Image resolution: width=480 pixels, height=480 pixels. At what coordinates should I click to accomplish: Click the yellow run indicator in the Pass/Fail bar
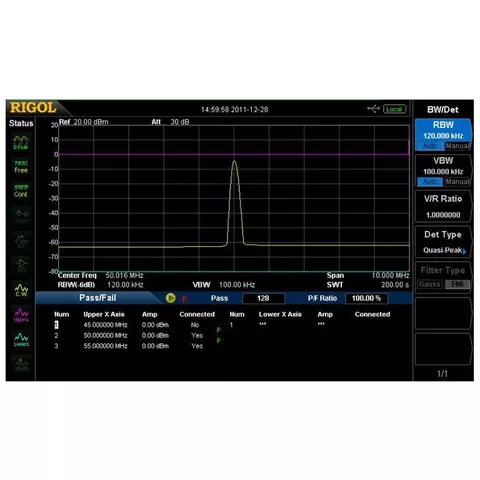(171, 298)
